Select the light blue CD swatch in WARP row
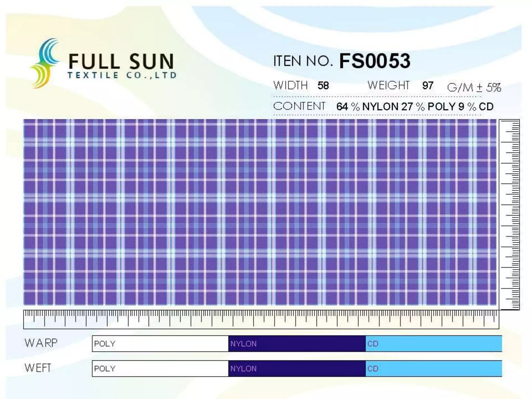 (x=434, y=344)
